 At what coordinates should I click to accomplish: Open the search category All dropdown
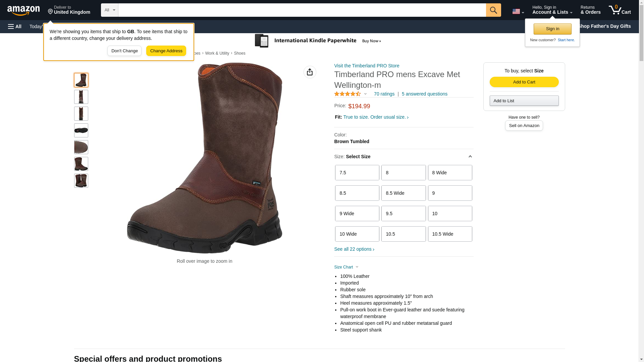click(x=109, y=10)
